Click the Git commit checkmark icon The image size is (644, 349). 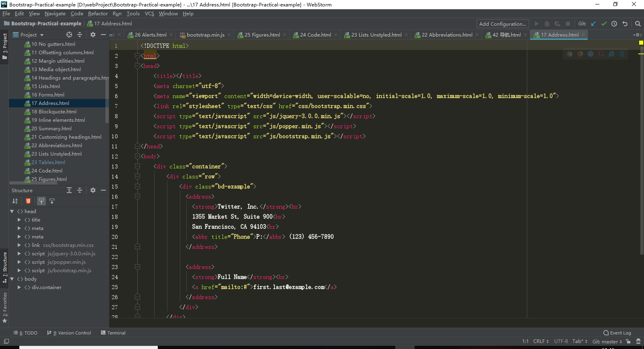[x=604, y=24]
